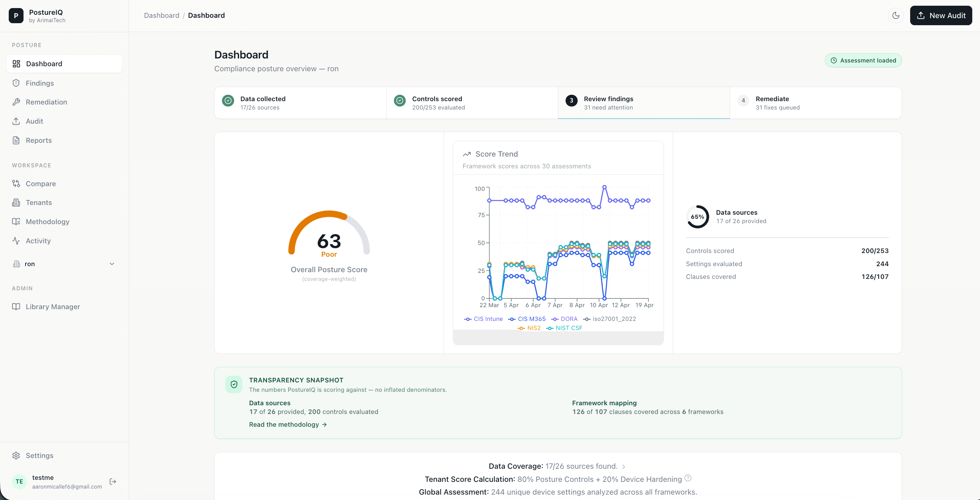Click the log out icon beside testme

tap(113, 482)
